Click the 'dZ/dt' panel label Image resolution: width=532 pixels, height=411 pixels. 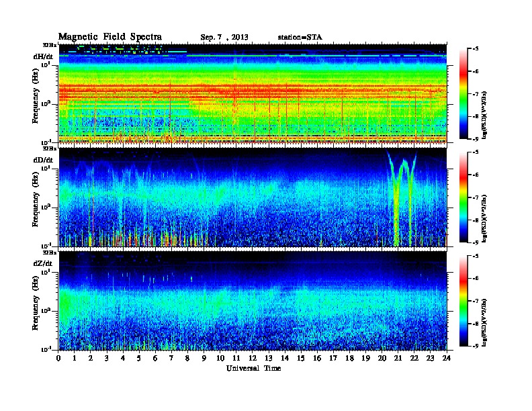tap(43, 263)
